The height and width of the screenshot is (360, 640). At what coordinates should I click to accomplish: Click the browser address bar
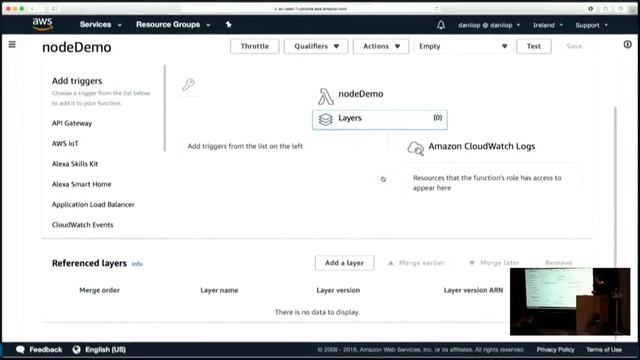310,9
